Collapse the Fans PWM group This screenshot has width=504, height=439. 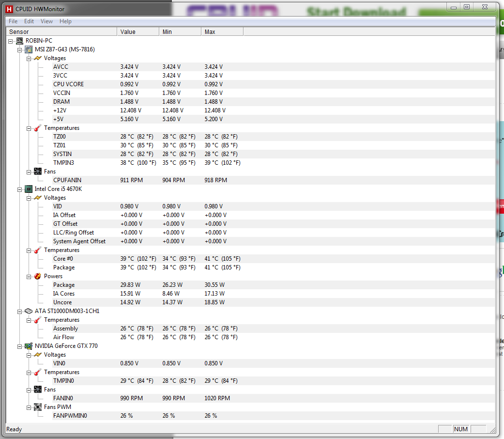pyautogui.click(x=29, y=408)
